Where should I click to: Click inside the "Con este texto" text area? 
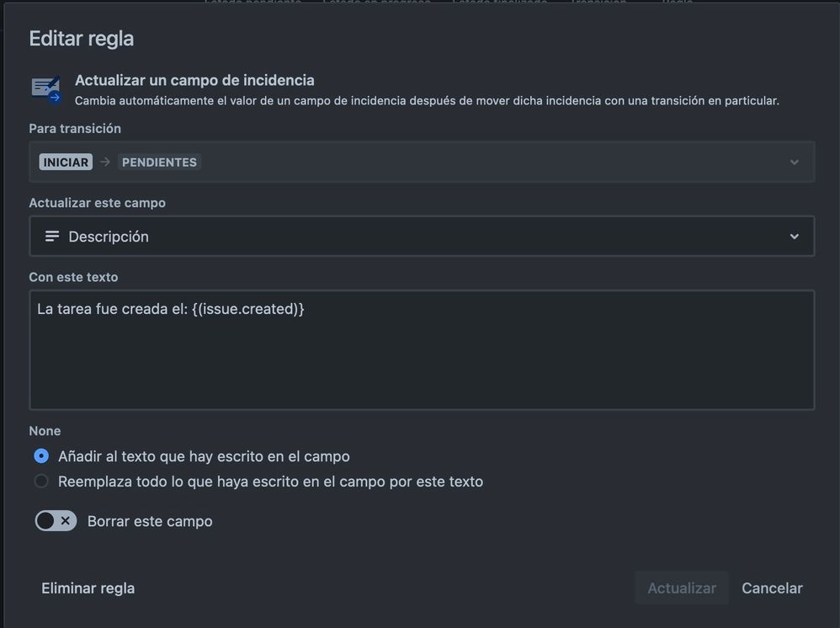(x=421, y=349)
